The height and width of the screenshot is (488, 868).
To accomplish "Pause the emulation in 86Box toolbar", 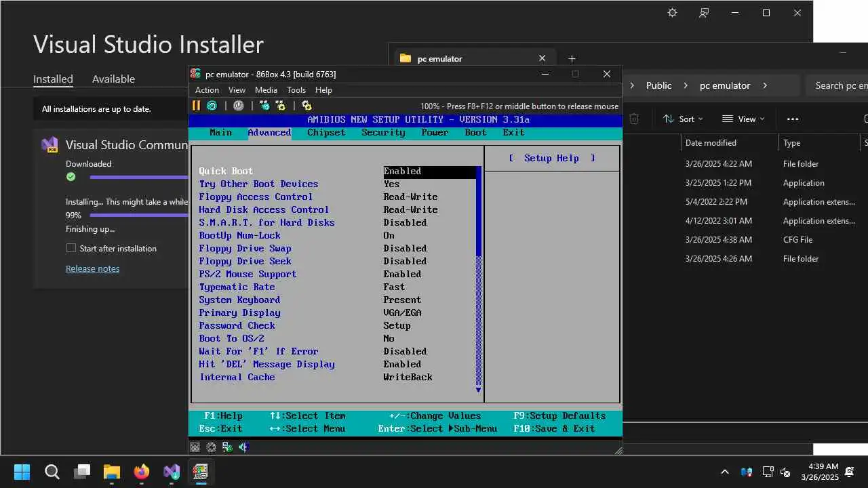I will [196, 106].
